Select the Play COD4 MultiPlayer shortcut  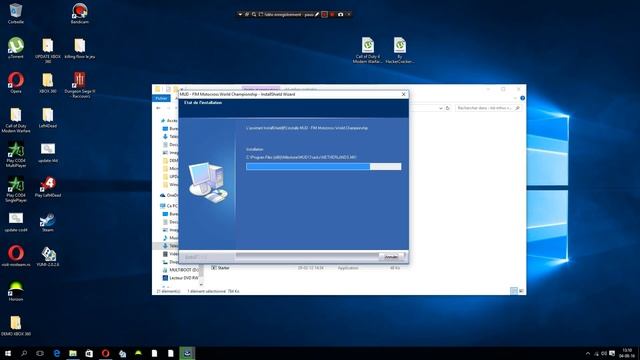pyautogui.click(x=16, y=154)
